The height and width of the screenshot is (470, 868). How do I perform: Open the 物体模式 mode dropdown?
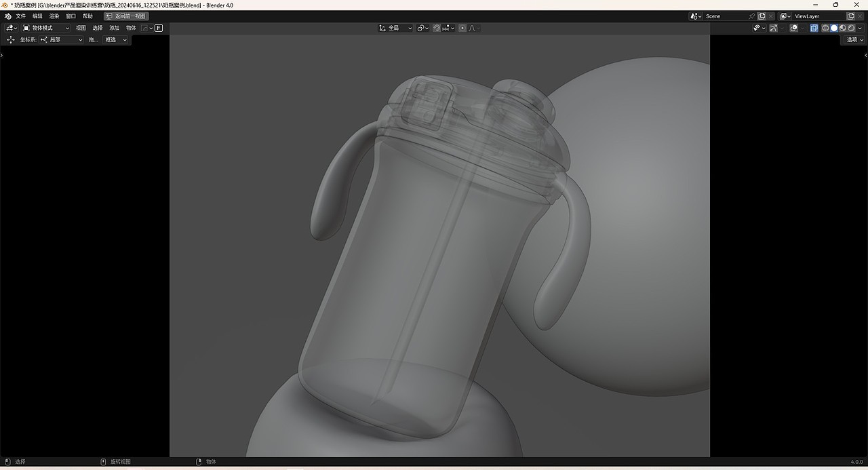click(46, 28)
